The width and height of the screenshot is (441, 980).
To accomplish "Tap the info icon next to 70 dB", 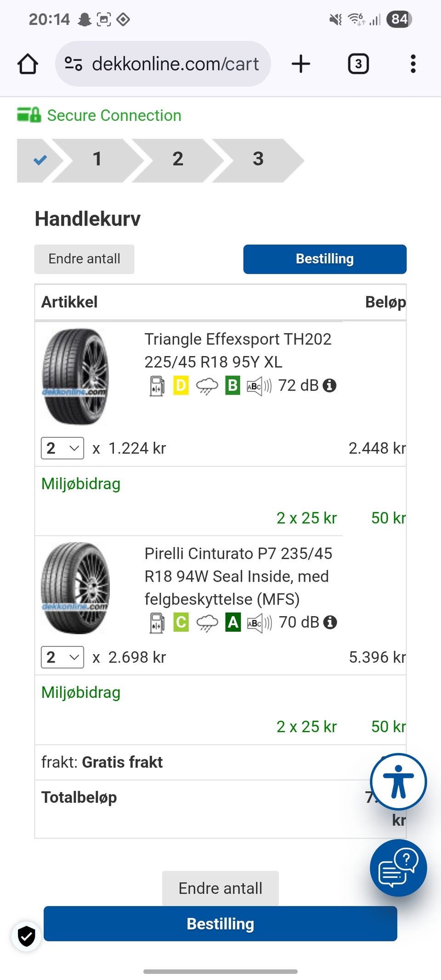I will coord(330,623).
